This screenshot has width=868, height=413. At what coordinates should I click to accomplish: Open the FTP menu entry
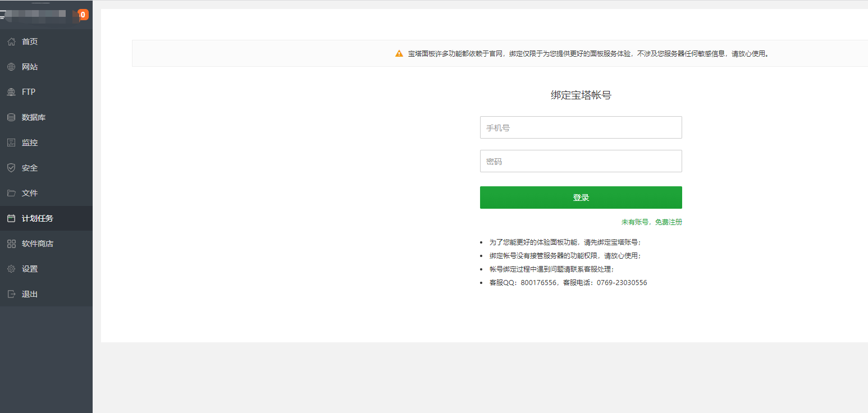(46, 92)
